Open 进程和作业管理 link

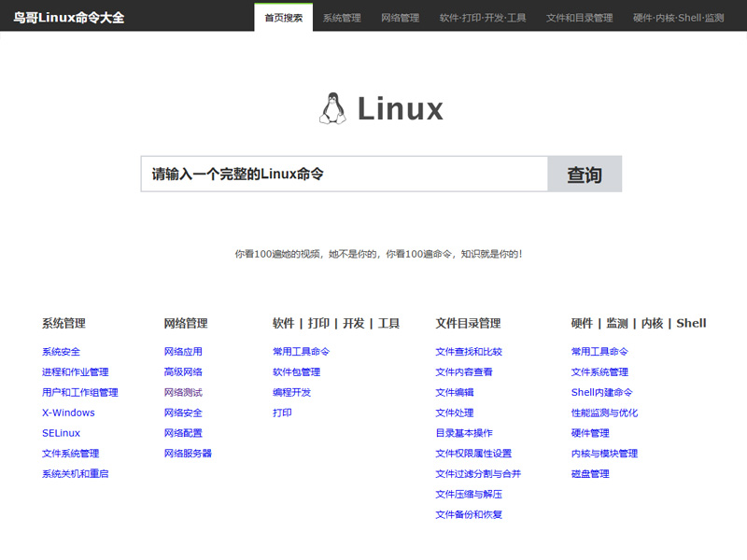pyautogui.click(x=76, y=372)
